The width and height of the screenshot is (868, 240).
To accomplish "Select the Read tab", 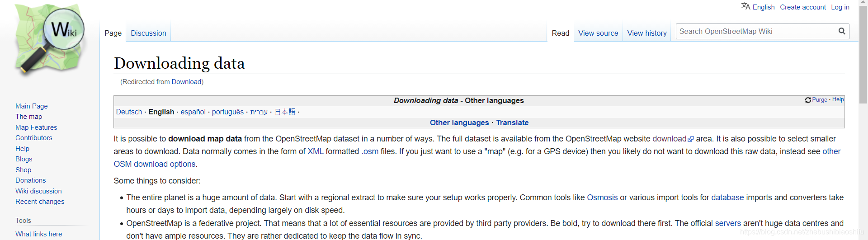I will pyautogui.click(x=560, y=33).
